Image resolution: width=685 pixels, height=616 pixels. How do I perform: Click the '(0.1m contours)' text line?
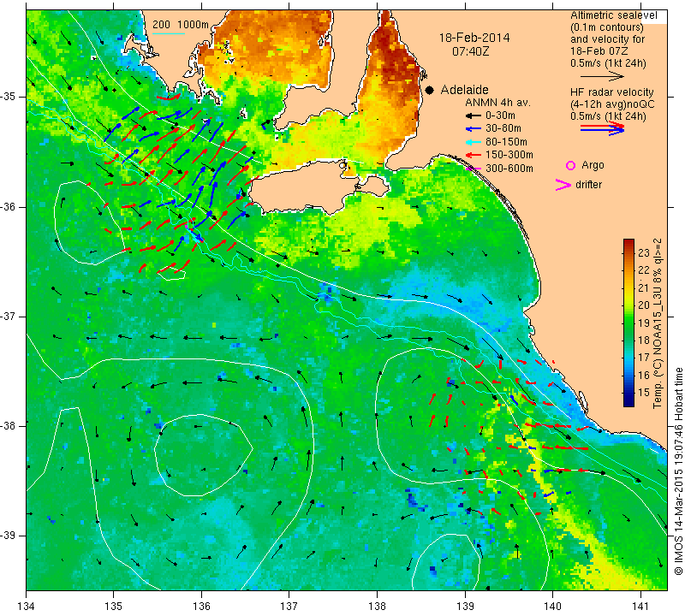(x=607, y=27)
